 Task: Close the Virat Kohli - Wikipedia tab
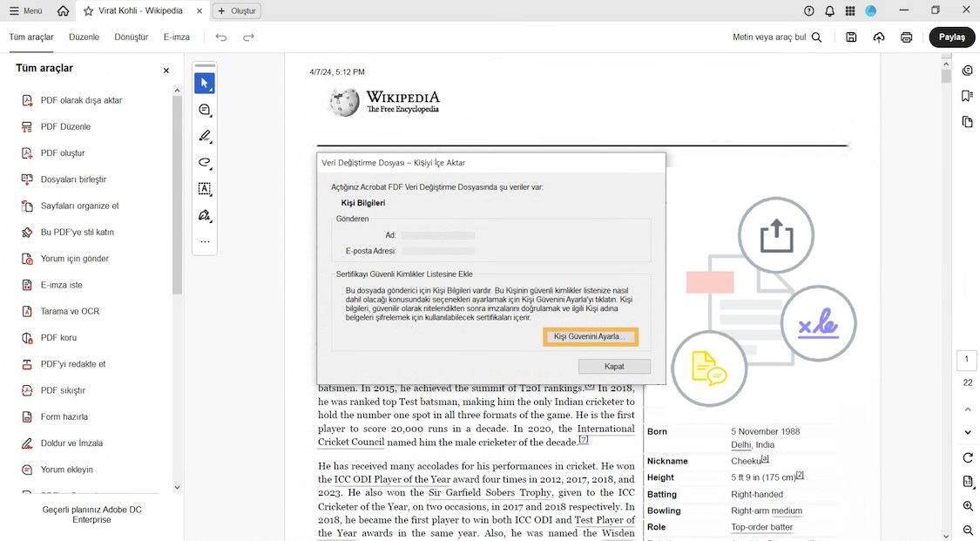[199, 10]
